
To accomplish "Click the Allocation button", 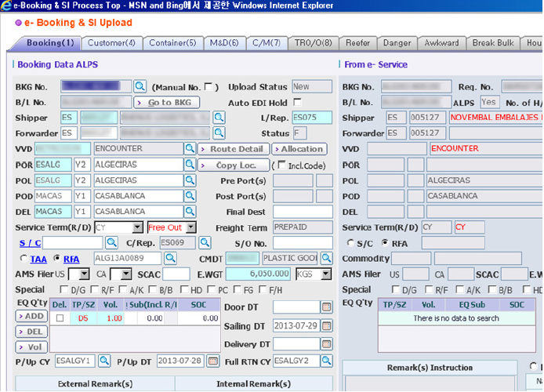I will coord(299,149).
